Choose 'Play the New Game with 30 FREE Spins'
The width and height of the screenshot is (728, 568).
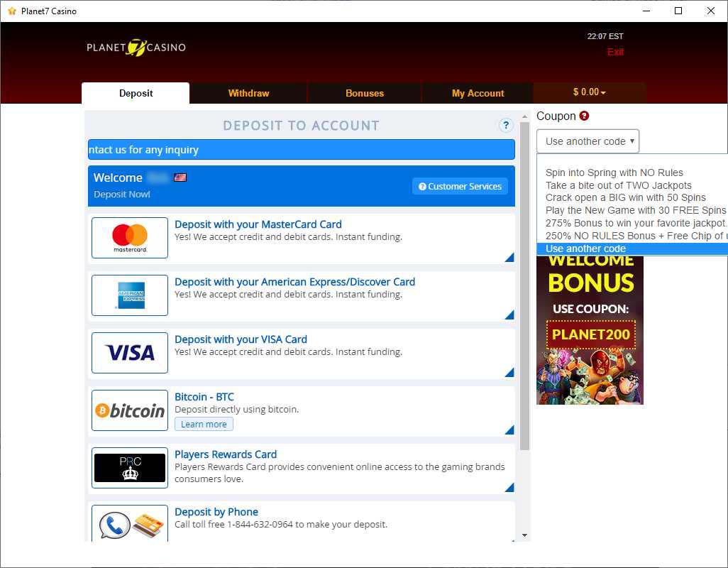pyautogui.click(x=632, y=210)
